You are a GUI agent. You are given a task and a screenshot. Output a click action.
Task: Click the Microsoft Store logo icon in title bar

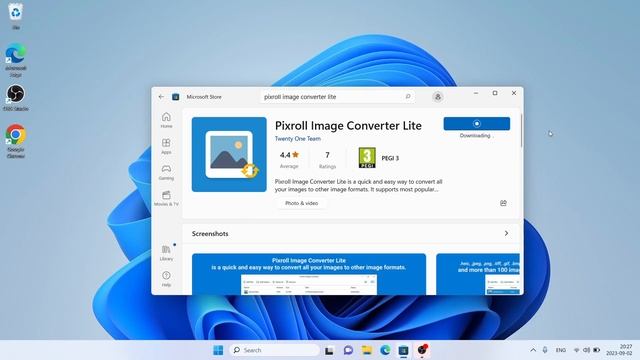tap(176, 97)
